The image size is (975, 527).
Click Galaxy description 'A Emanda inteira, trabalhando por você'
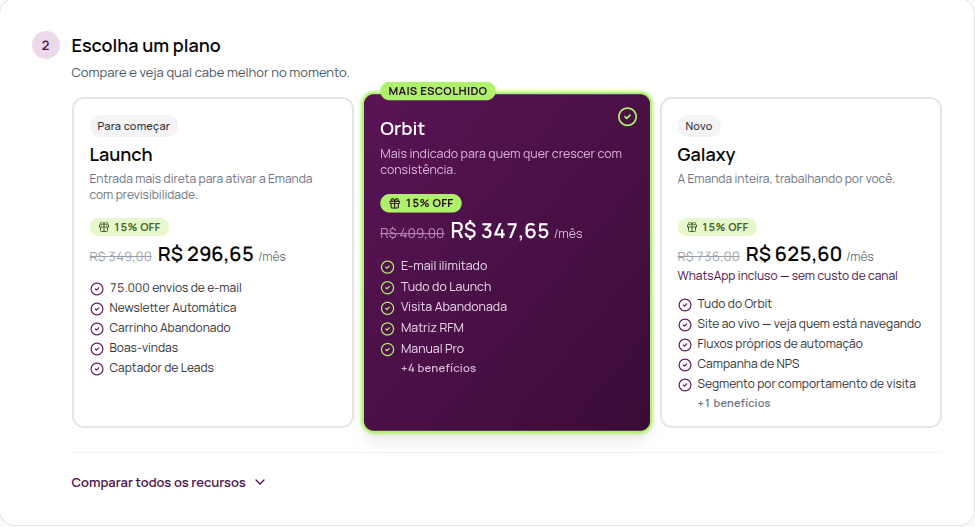pos(786,179)
